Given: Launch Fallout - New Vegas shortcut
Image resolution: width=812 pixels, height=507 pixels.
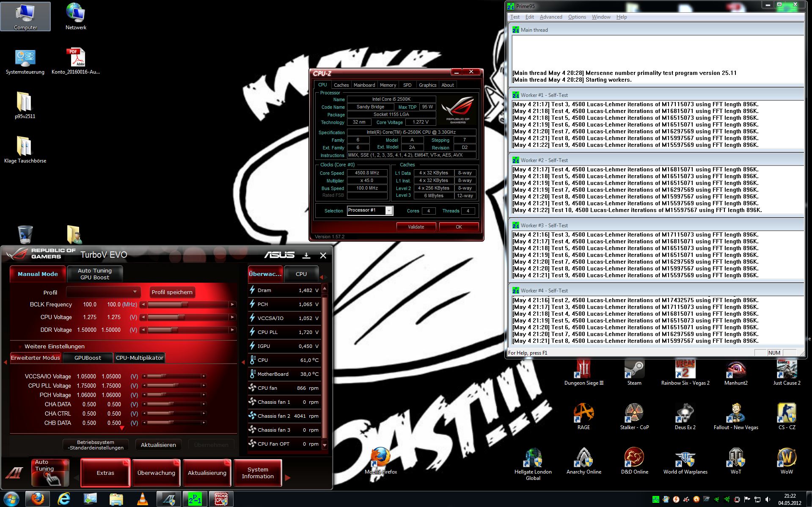Looking at the screenshot, I should point(736,417).
